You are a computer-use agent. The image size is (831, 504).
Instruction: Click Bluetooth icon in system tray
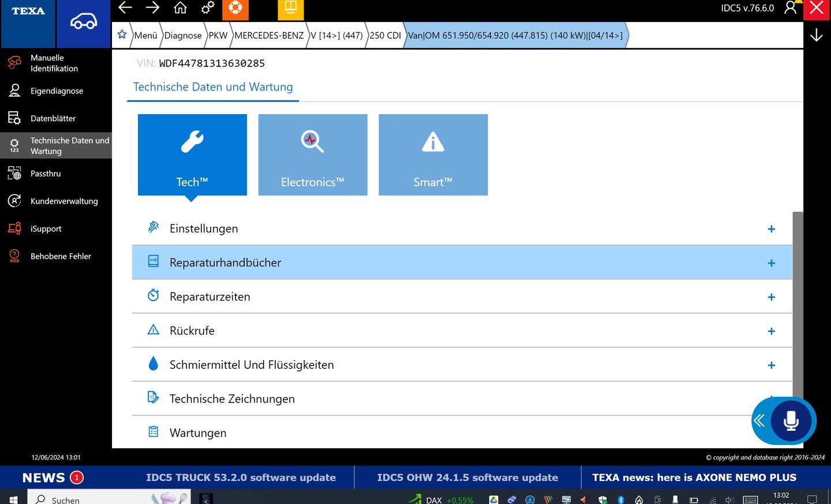[621, 500]
